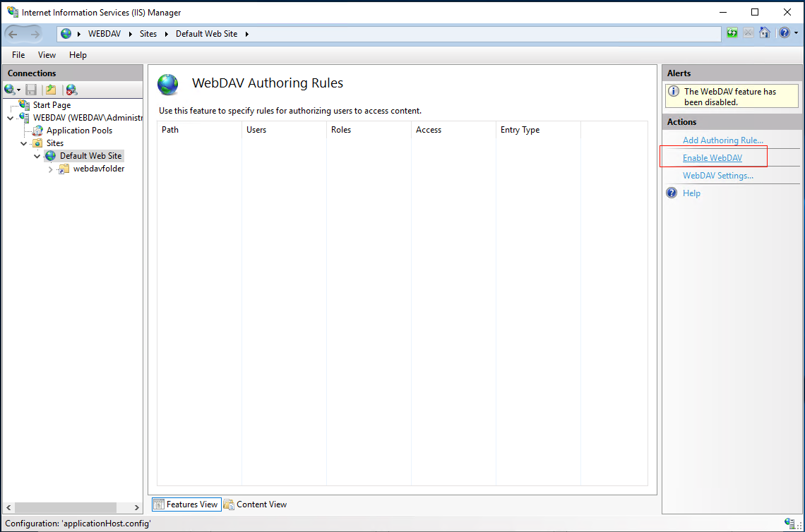This screenshot has width=805, height=532.
Task: Click the Application Pools icon
Action: coord(37,131)
